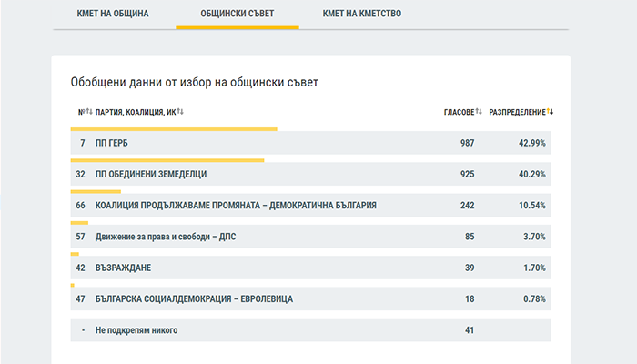Viewport: 637px width, 364px height.
Task: Sort by ГЛАСОВЕ column arrows
Action: click(x=479, y=111)
